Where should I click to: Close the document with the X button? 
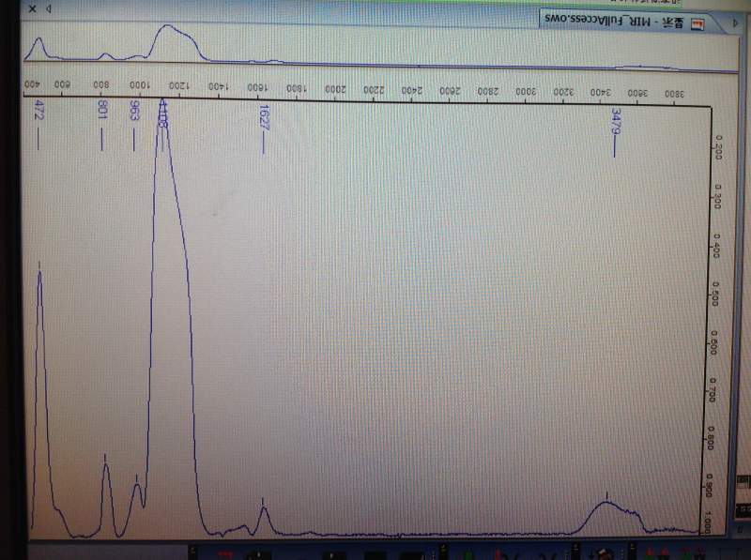(x=32, y=8)
